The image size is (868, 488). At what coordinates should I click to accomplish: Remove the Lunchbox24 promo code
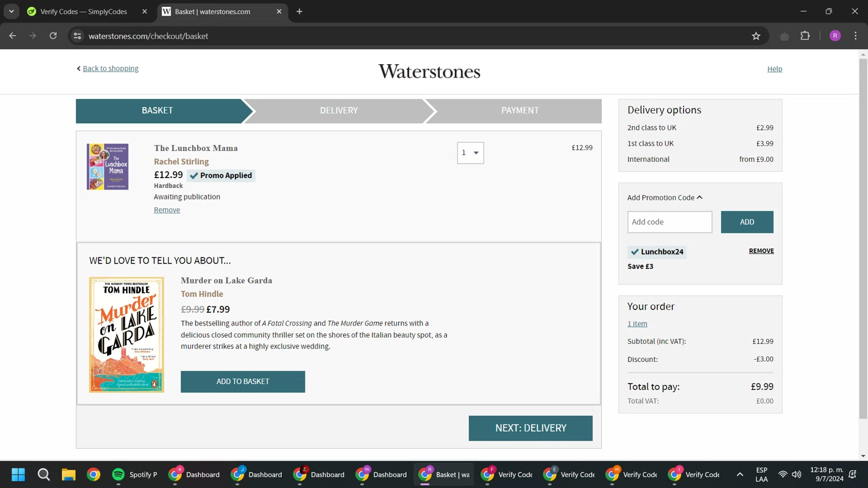[x=761, y=251]
